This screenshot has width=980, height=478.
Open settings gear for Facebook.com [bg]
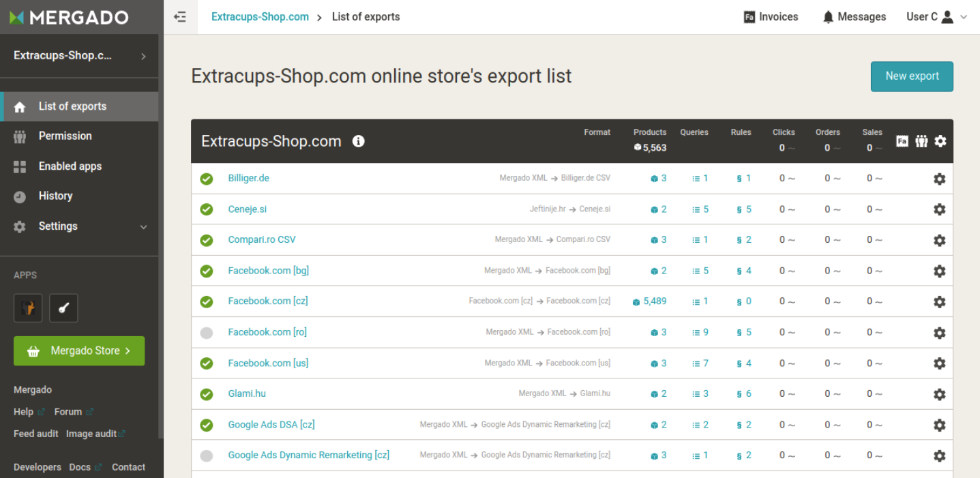tap(939, 271)
